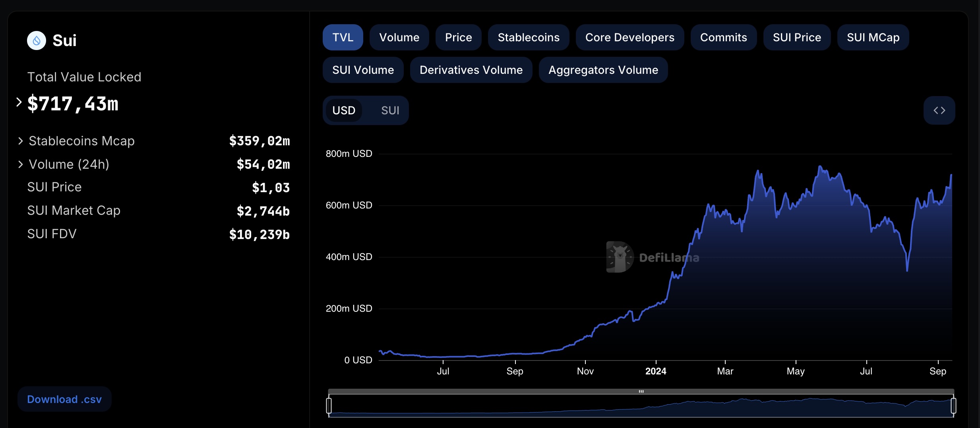Expand the Stablecoins Mcap row
The height and width of the screenshot is (428, 980).
[x=21, y=141]
